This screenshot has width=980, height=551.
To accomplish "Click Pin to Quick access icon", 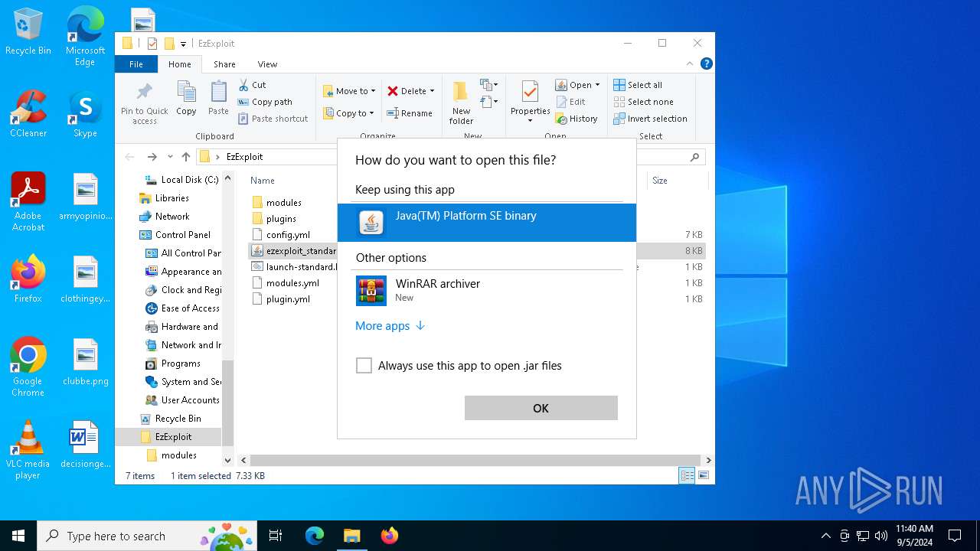I will [144, 103].
